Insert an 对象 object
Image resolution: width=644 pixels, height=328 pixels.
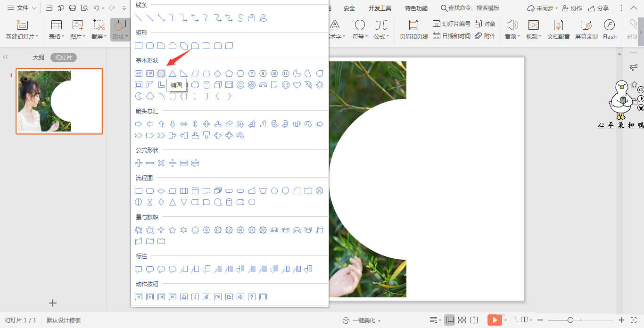[485, 24]
